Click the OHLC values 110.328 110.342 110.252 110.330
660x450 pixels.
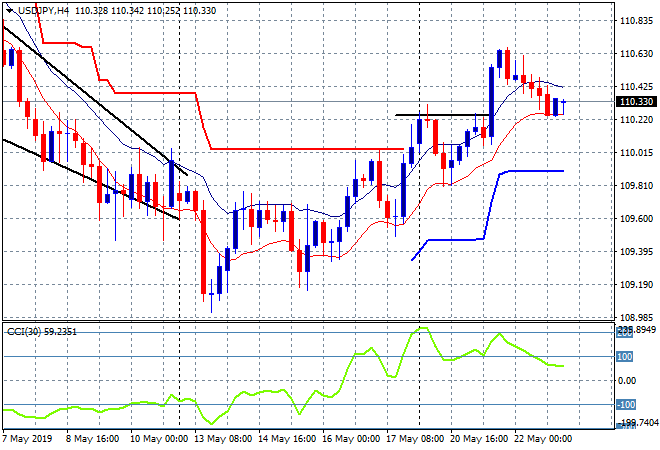tap(146, 11)
